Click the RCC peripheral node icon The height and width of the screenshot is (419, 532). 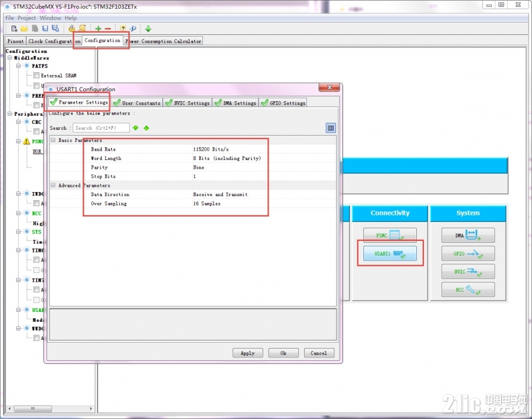[27, 213]
